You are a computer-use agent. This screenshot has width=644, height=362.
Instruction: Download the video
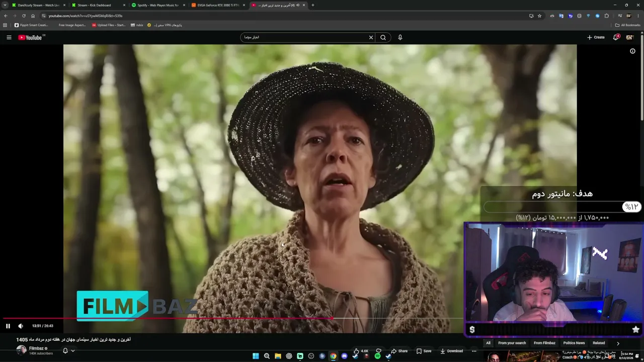point(451,351)
